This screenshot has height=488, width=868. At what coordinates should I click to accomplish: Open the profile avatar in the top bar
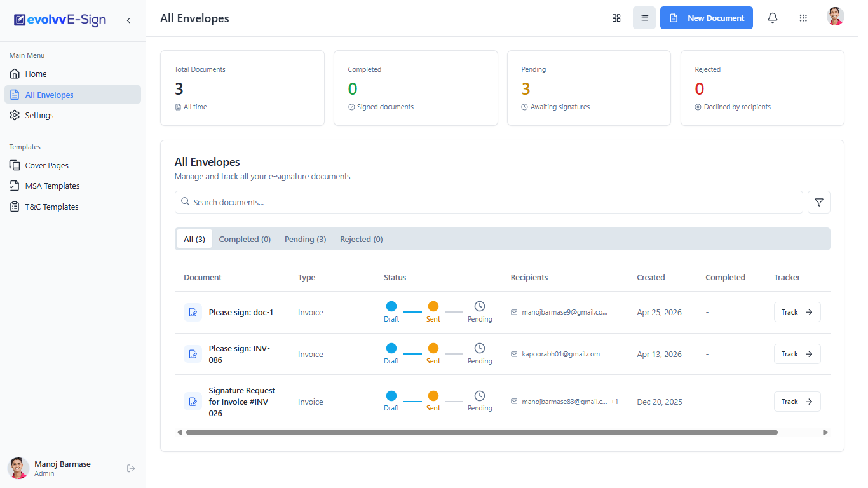click(836, 17)
